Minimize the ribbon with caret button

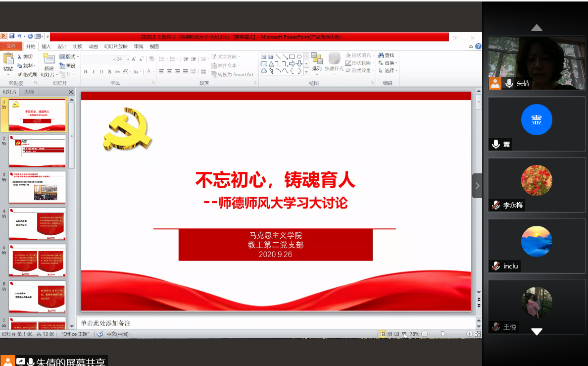[x=471, y=47]
